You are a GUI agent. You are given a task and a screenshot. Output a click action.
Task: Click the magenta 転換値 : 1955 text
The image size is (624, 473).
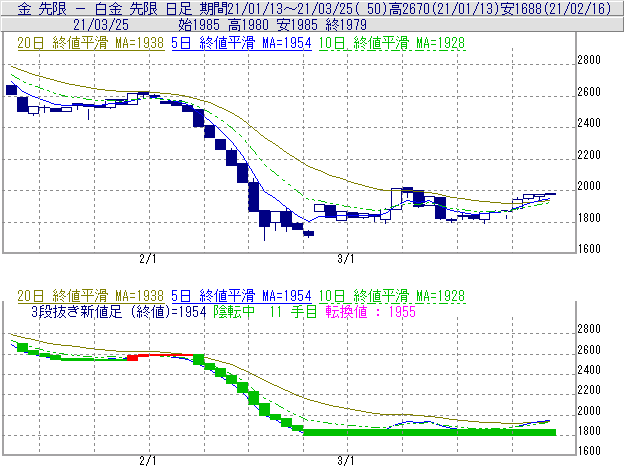(x=370, y=311)
